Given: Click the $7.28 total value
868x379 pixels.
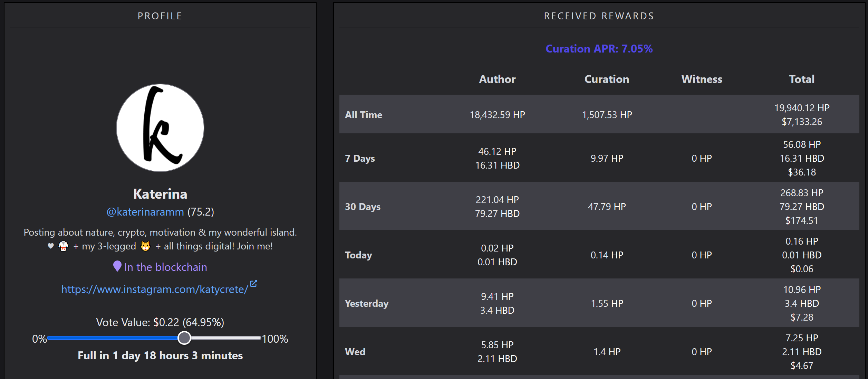Looking at the screenshot, I should pos(802,317).
